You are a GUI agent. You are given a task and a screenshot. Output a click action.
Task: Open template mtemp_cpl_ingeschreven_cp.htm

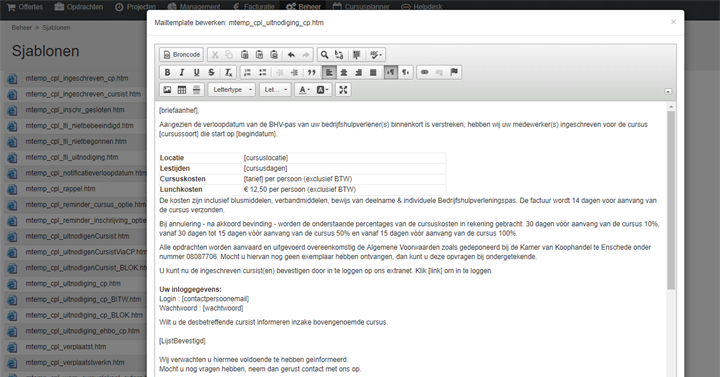pos(77,78)
